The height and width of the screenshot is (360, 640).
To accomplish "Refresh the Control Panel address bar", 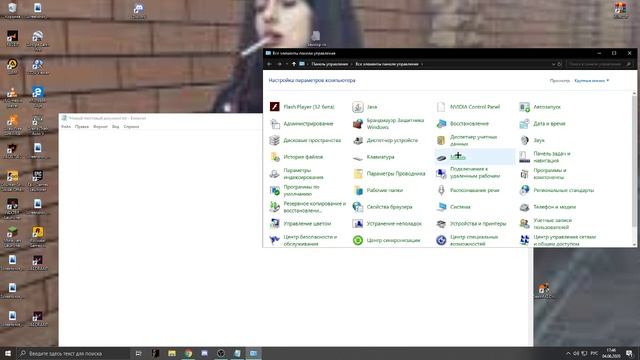I will point(560,64).
